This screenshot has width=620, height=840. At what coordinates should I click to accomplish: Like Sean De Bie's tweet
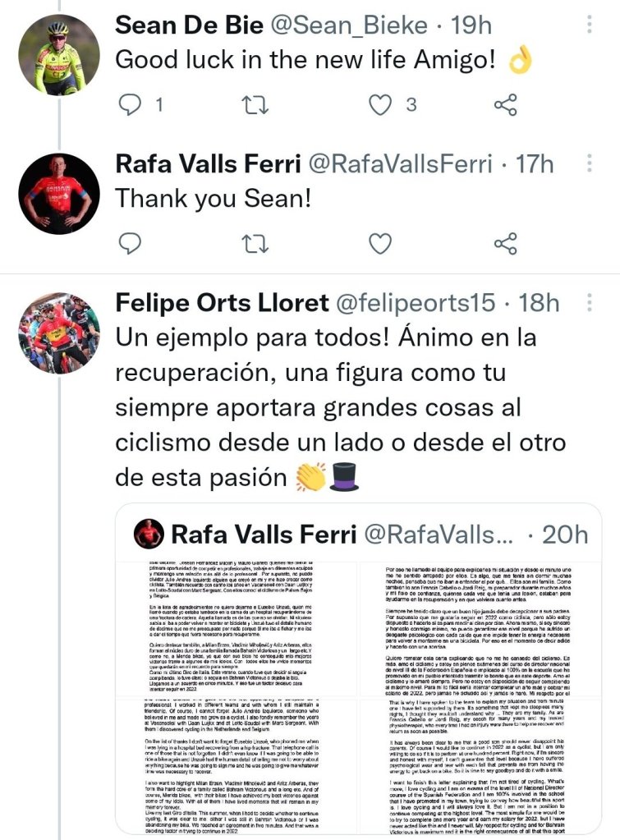[379, 104]
